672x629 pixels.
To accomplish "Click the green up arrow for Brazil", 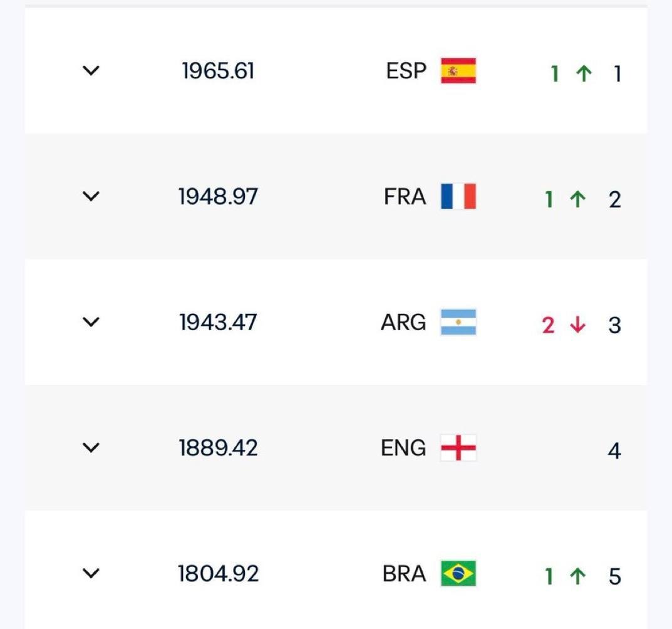I will [577, 576].
